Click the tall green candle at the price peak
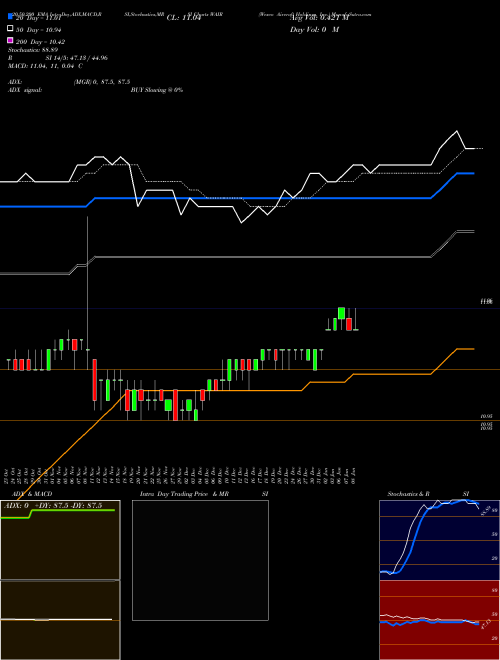The width and height of the screenshot is (500, 660). (341, 313)
